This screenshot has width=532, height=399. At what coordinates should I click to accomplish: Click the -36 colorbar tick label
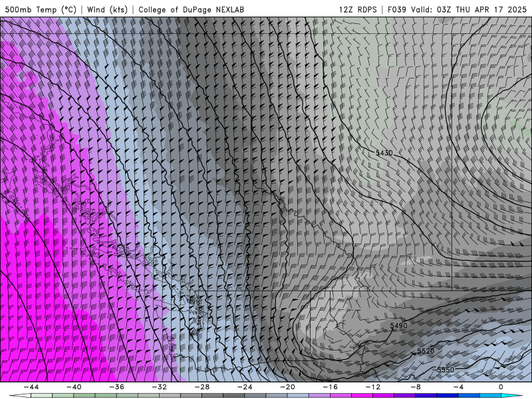click(x=117, y=387)
